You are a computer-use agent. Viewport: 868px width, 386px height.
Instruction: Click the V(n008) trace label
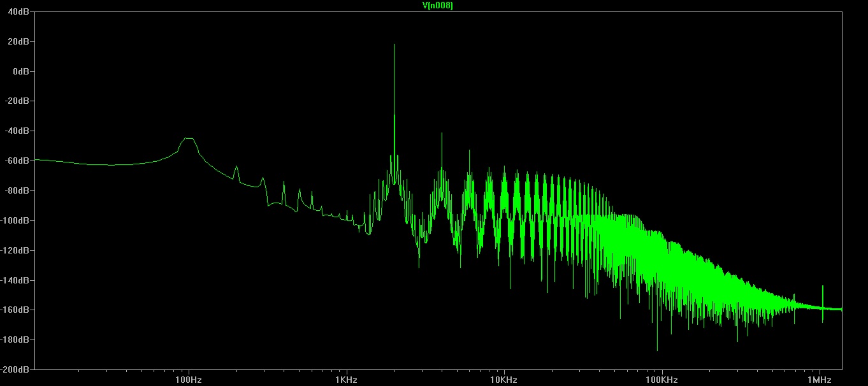pos(438,5)
